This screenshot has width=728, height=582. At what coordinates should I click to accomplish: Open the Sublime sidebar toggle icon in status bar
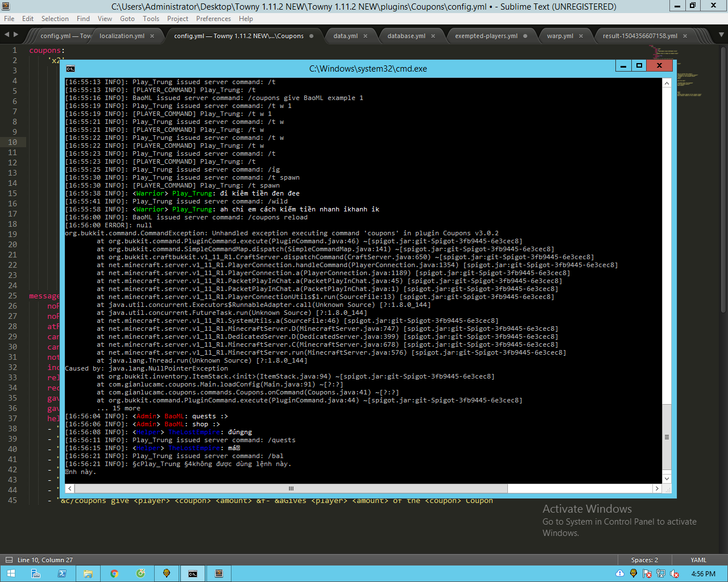point(9,560)
